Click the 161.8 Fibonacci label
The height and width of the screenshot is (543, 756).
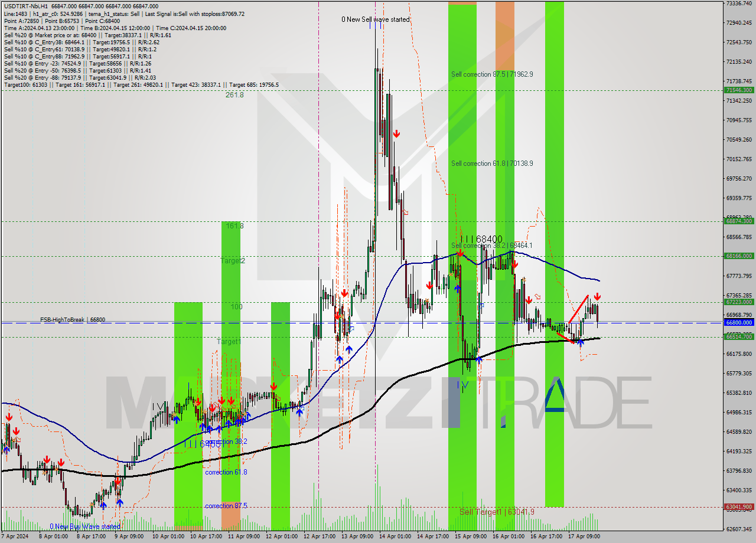(x=234, y=226)
